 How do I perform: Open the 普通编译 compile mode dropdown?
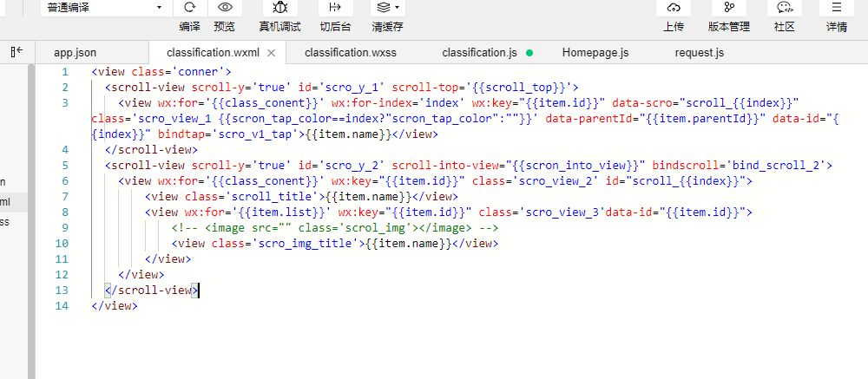point(105,8)
